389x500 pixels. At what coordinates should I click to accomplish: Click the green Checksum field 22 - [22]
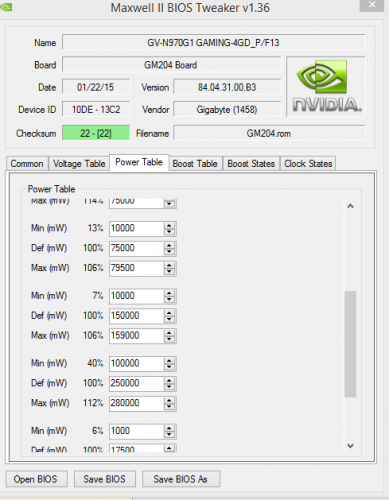pos(96,133)
